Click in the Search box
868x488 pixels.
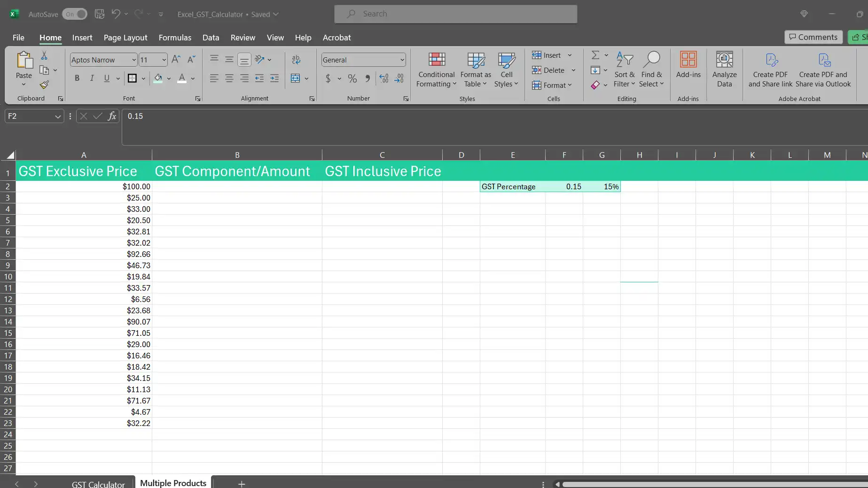[x=455, y=14]
